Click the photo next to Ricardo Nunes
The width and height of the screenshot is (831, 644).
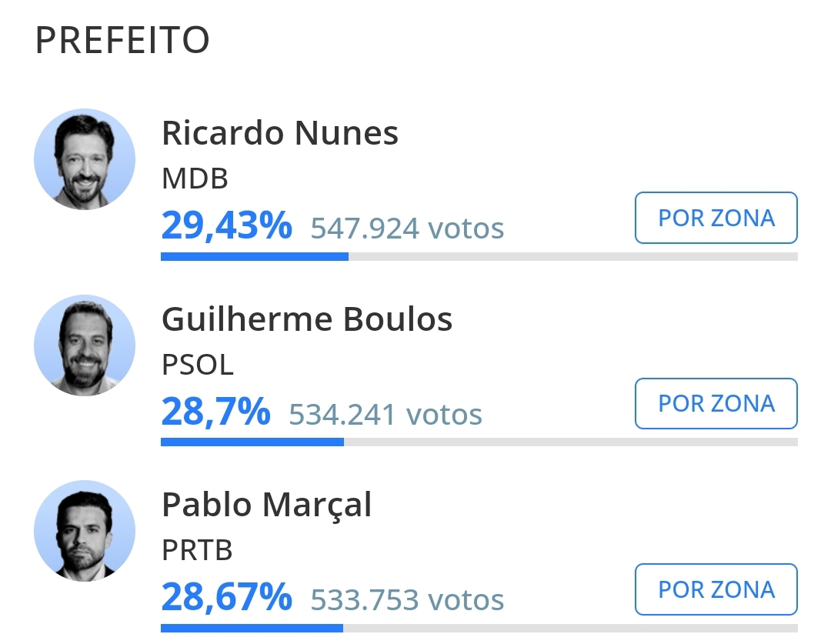point(85,159)
